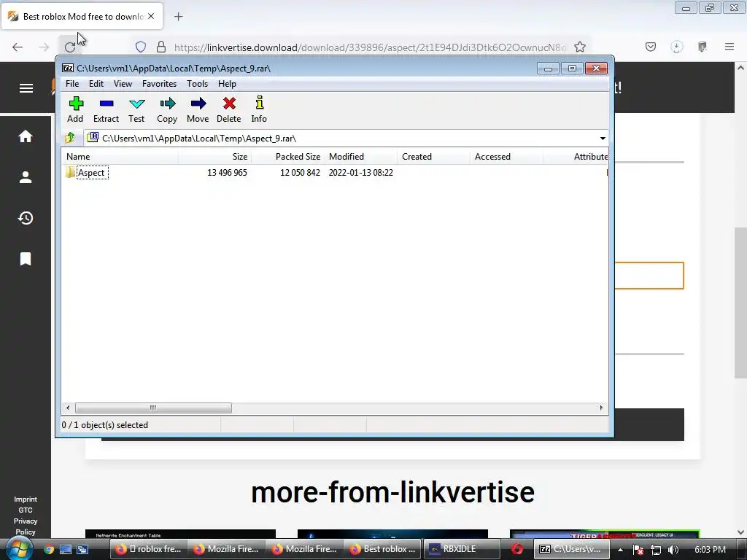The width and height of the screenshot is (747, 560).
Task: Extract files with the Extract icon
Action: (106, 109)
